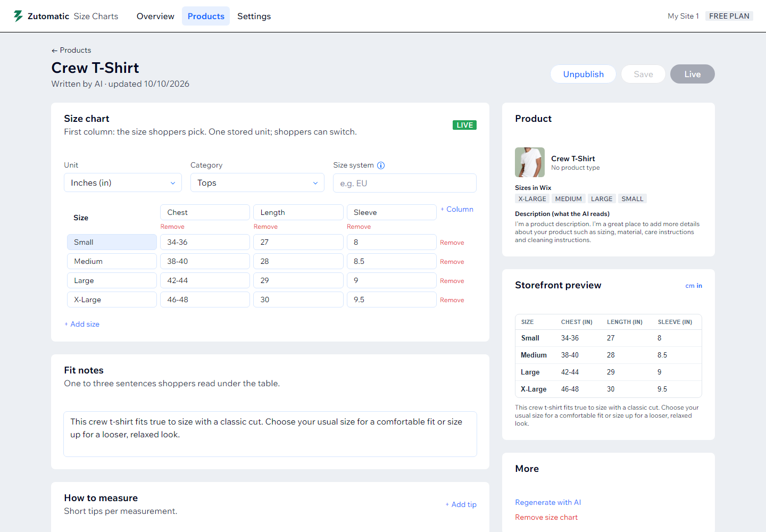The image size is (766, 532).
Task: Click the Live status button
Action: pyautogui.click(x=692, y=74)
